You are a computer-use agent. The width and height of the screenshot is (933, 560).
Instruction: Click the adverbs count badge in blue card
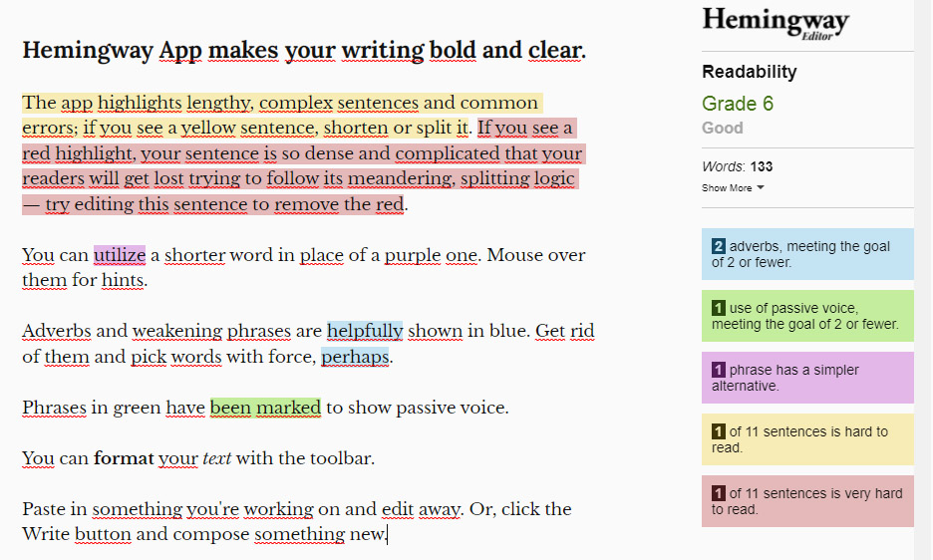pos(719,246)
